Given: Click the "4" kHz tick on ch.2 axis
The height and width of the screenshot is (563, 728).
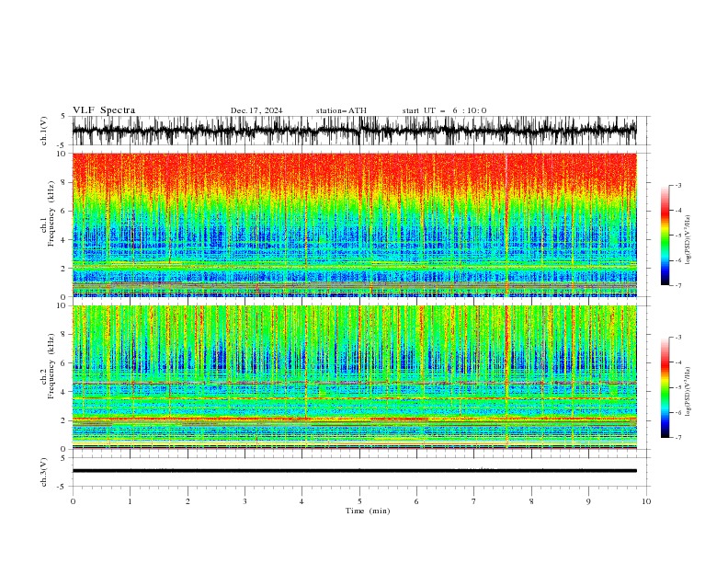Looking at the screenshot, I should click(63, 392).
